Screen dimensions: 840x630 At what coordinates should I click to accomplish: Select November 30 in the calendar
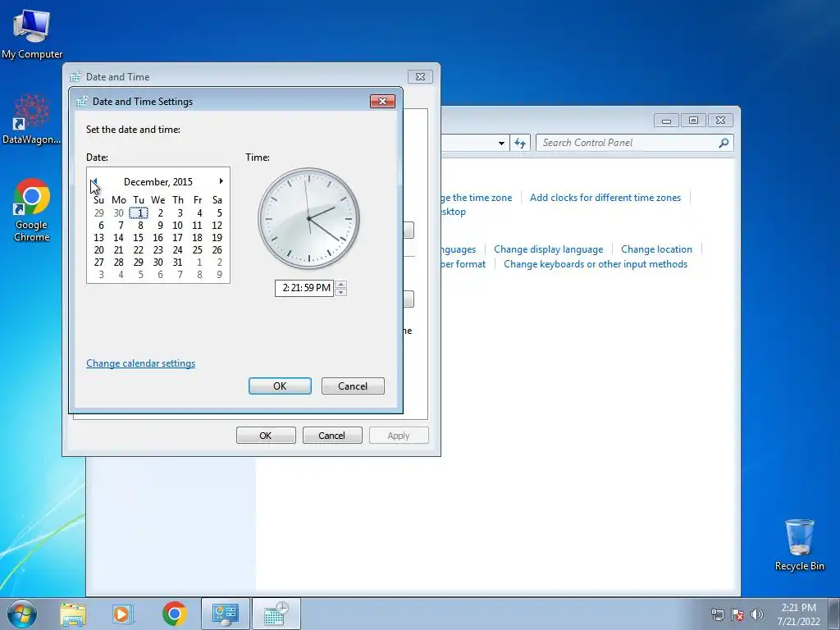118,212
